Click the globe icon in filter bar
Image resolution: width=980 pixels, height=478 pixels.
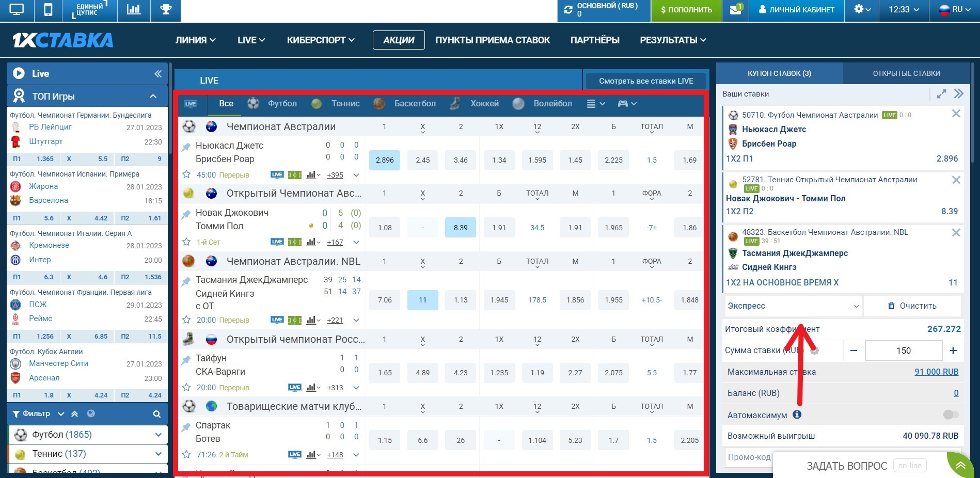[91, 413]
